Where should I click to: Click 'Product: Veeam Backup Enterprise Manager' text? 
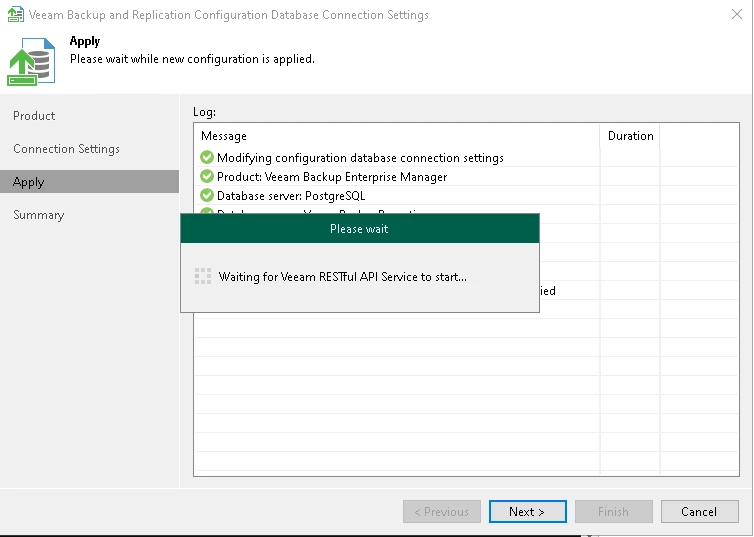tap(332, 177)
